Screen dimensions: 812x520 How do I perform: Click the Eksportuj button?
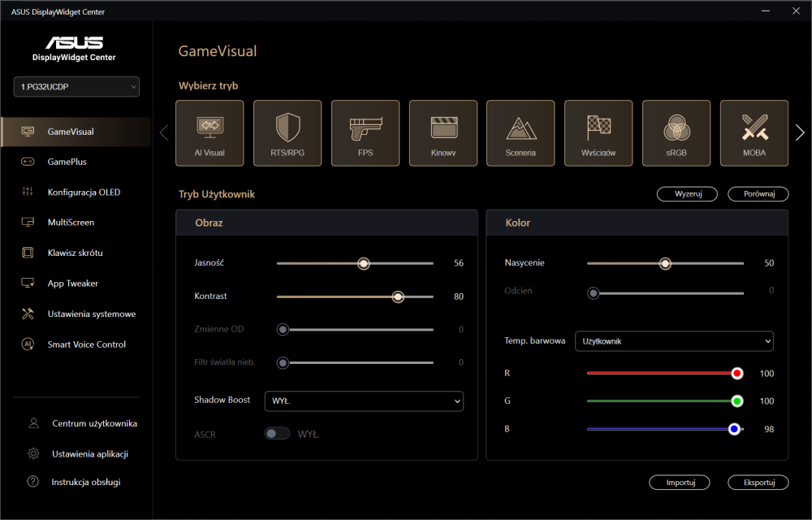coord(758,482)
